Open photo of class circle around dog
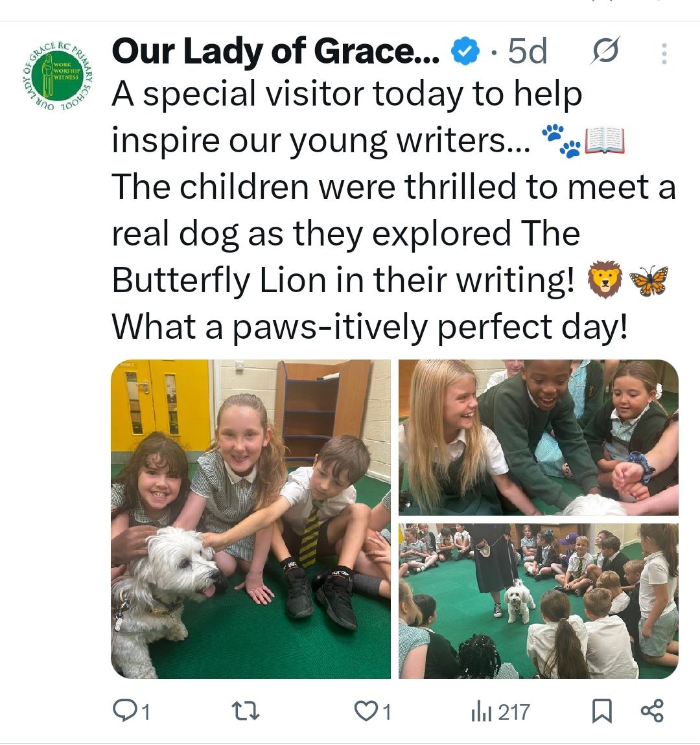The image size is (700, 745). (539, 601)
